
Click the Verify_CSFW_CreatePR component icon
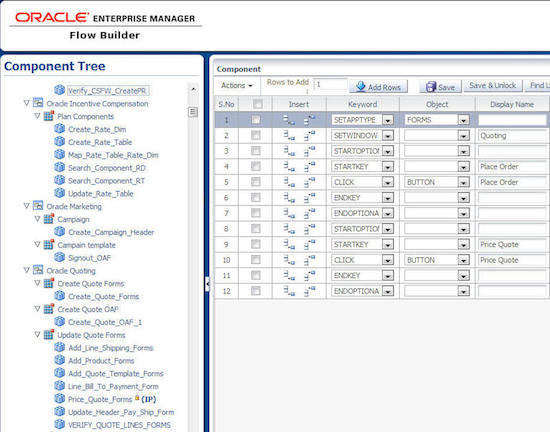60,90
